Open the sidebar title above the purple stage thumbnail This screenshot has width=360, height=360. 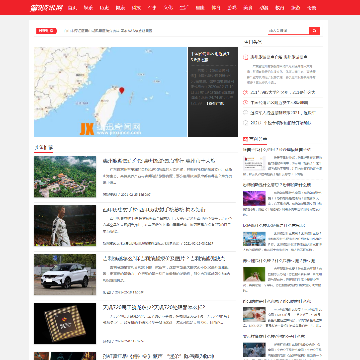point(277,185)
